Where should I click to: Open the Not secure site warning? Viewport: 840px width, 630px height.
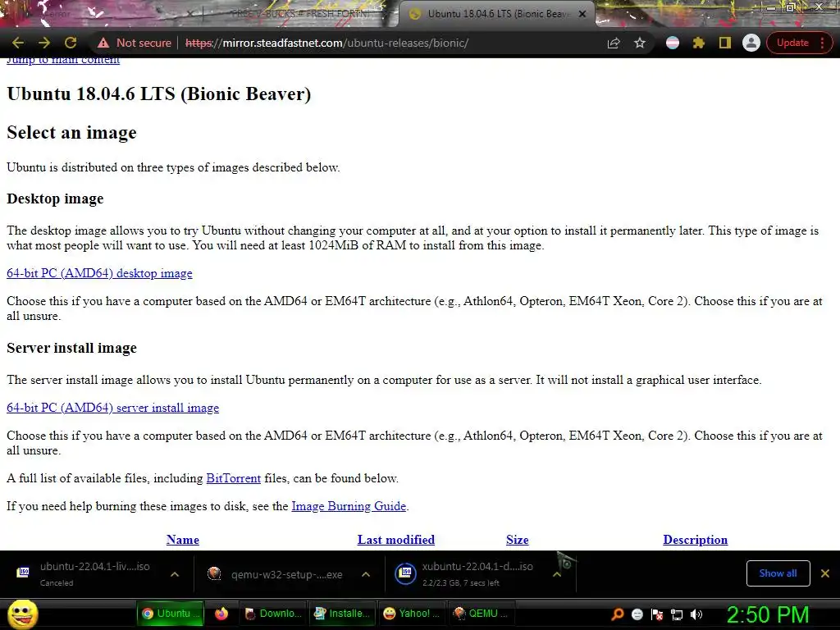tap(135, 43)
